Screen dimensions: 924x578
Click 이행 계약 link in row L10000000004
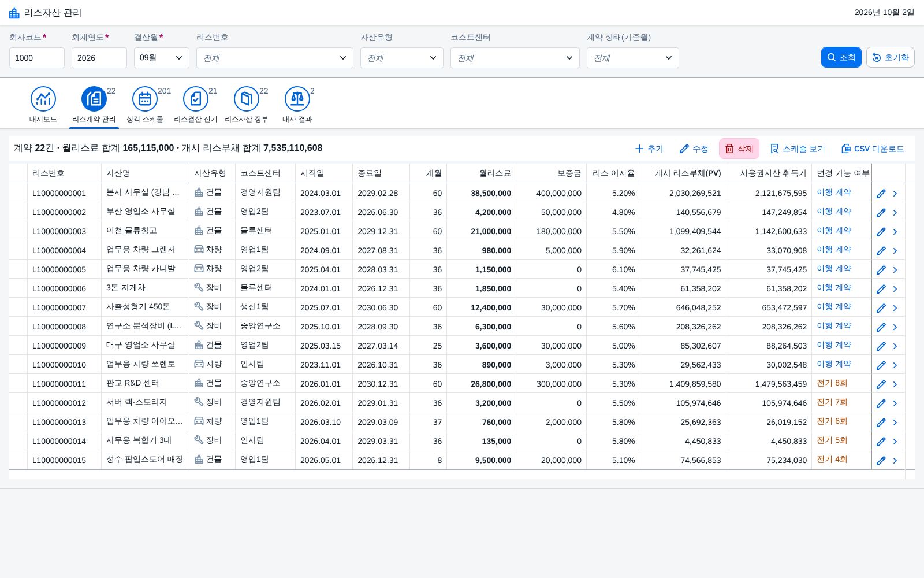(x=834, y=250)
